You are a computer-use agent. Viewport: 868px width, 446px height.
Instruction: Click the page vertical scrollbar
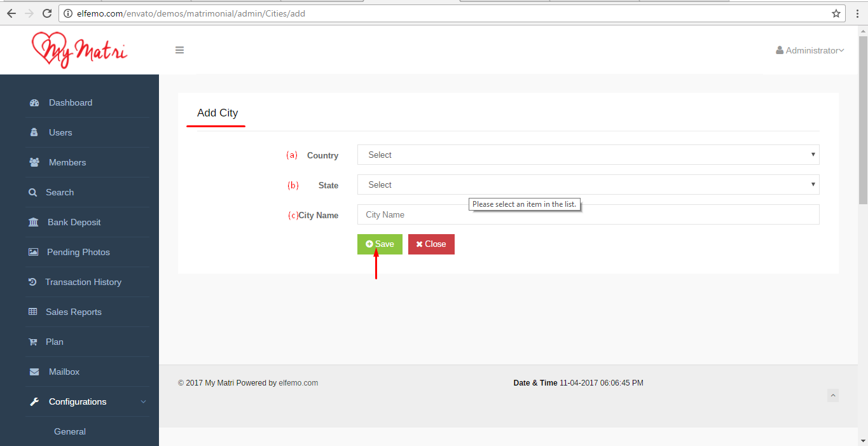pos(863,121)
